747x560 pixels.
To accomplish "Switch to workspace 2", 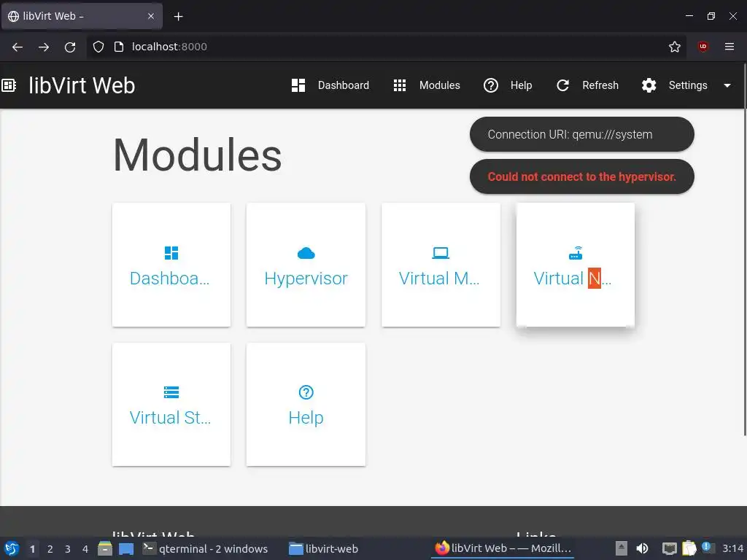I will tap(50, 549).
